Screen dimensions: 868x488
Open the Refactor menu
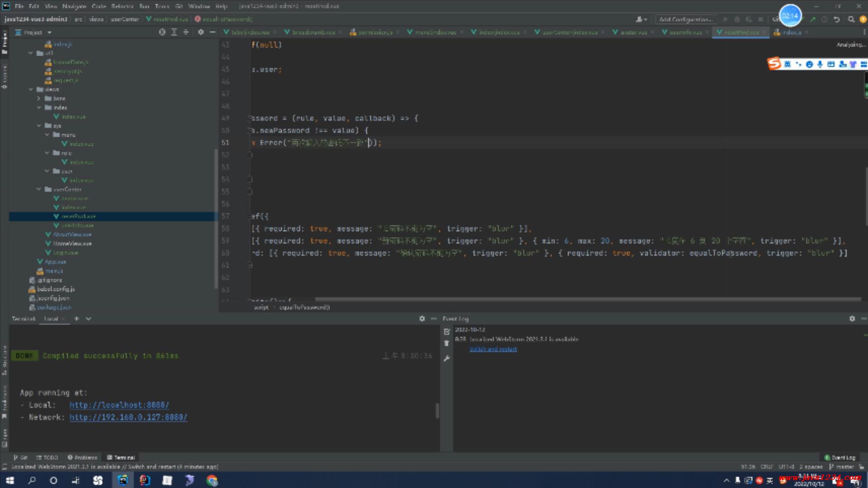(122, 6)
